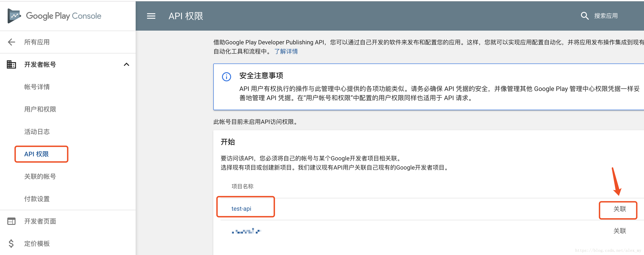Open 活动日志 in sidebar
This screenshot has height=255, width=644.
[x=37, y=132]
